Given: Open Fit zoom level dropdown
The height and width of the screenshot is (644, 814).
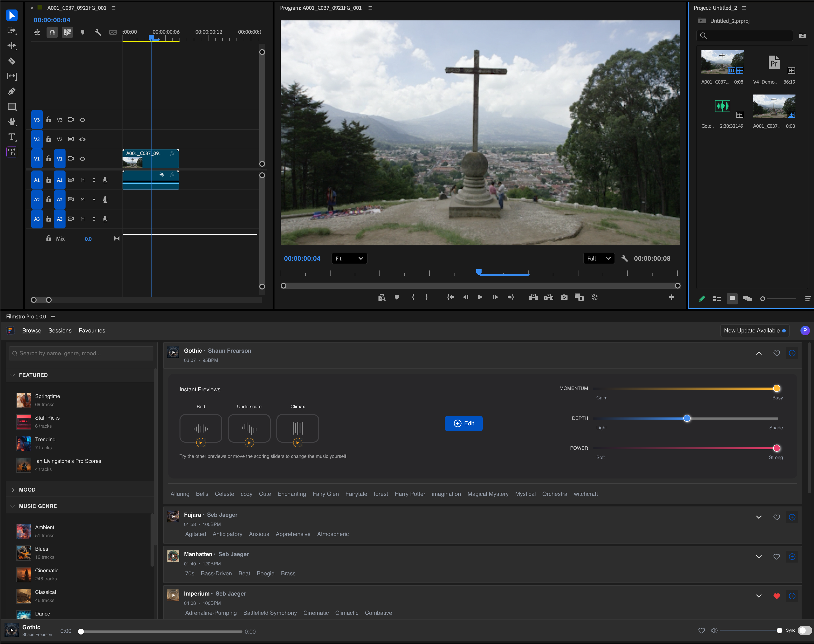Looking at the screenshot, I should [349, 258].
